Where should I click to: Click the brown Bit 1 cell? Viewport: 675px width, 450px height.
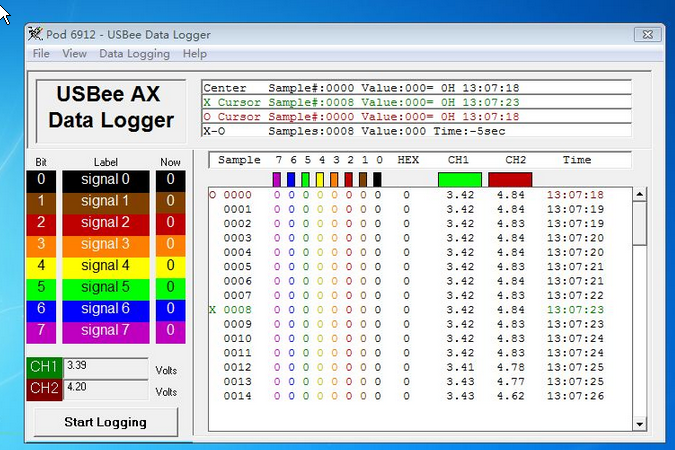point(41,203)
